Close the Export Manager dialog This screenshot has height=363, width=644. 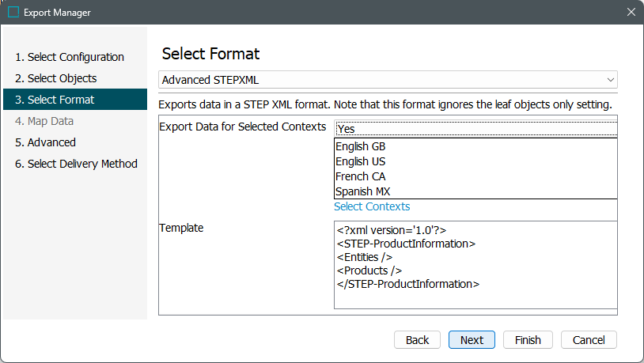pos(631,13)
